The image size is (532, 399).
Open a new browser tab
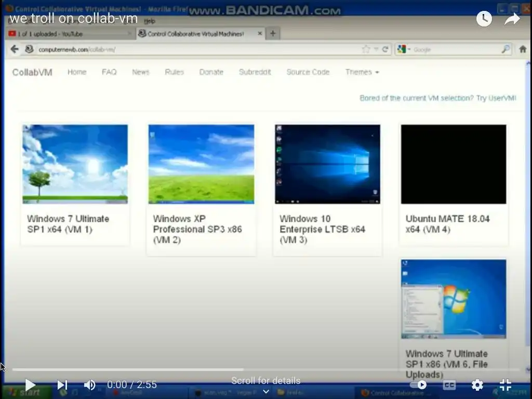[x=273, y=33]
